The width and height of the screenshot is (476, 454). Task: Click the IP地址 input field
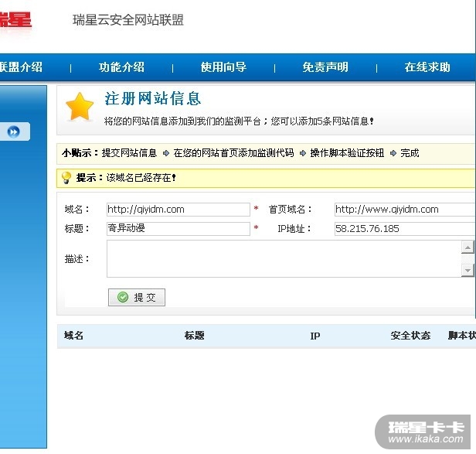405,228
